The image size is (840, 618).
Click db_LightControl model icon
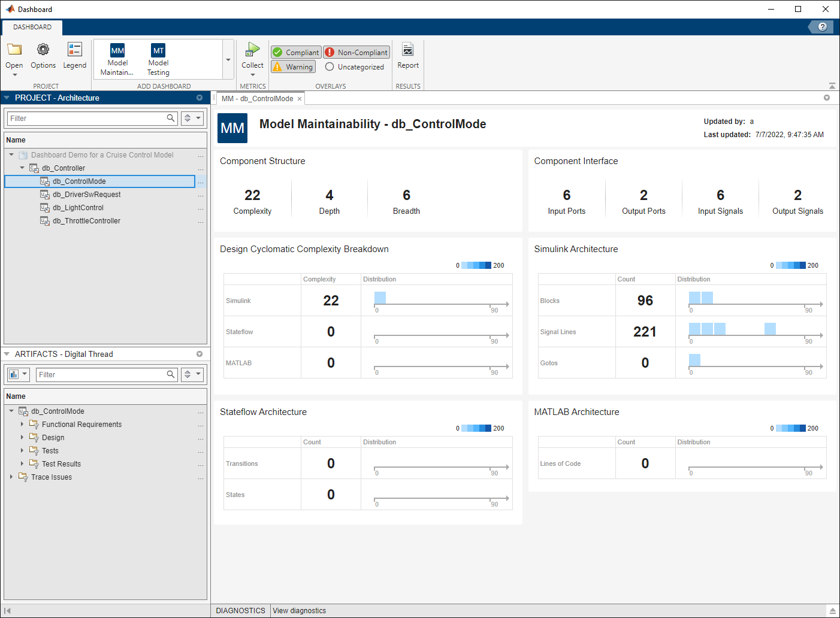(x=45, y=208)
